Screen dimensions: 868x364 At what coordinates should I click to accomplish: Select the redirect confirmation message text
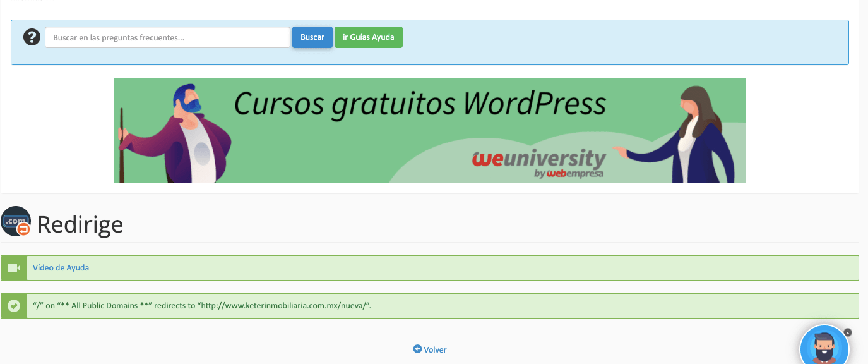[x=202, y=306]
